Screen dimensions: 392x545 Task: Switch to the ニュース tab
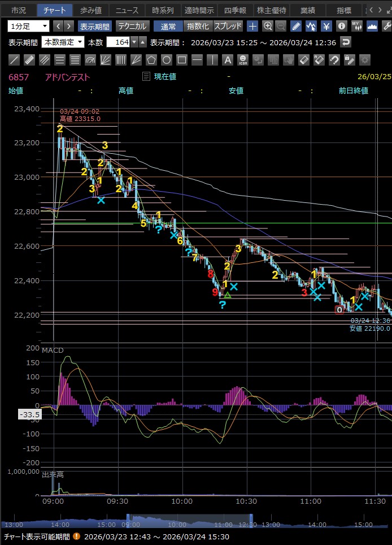pos(127,10)
